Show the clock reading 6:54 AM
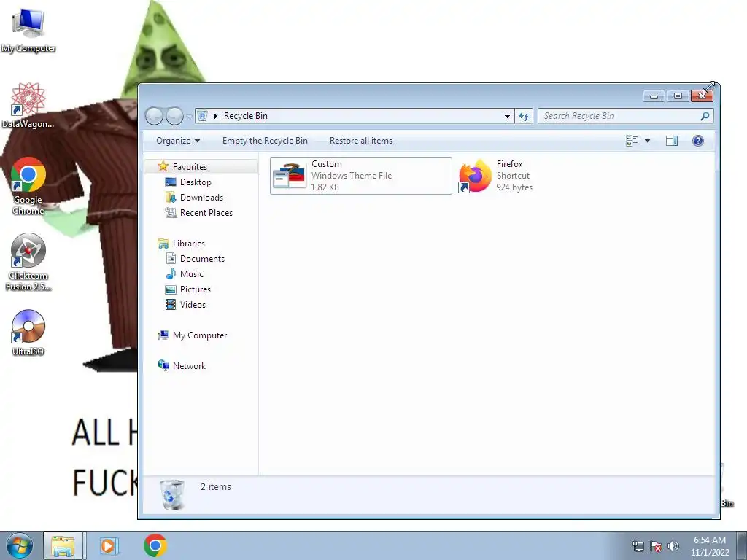 (x=709, y=540)
